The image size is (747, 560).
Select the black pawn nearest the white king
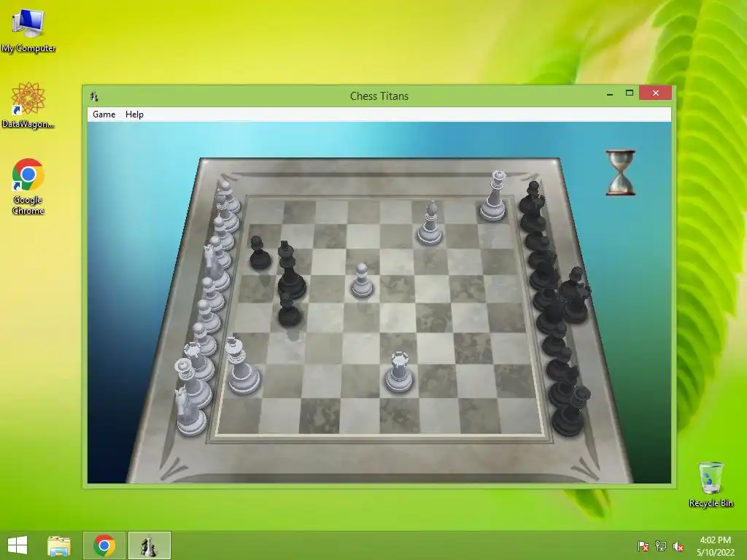[289, 309]
